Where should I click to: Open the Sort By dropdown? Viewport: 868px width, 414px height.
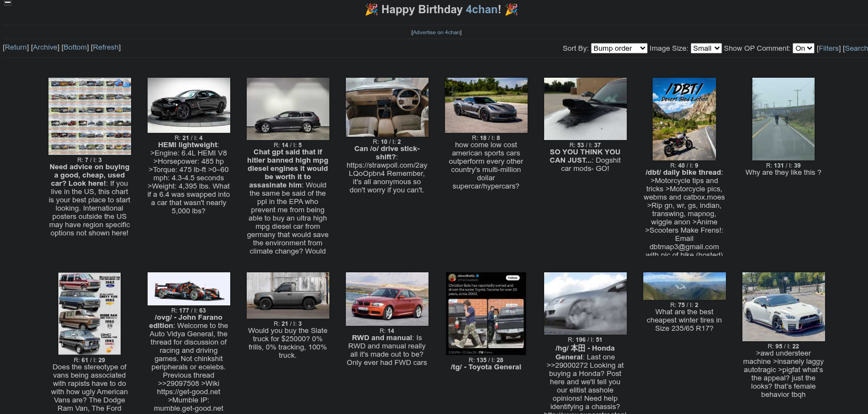click(x=619, y=49)
